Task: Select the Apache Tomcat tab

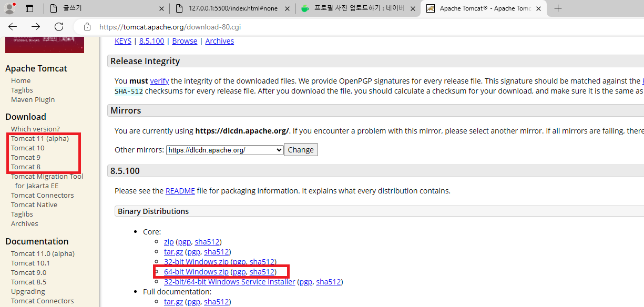Action: pos(484,8)
